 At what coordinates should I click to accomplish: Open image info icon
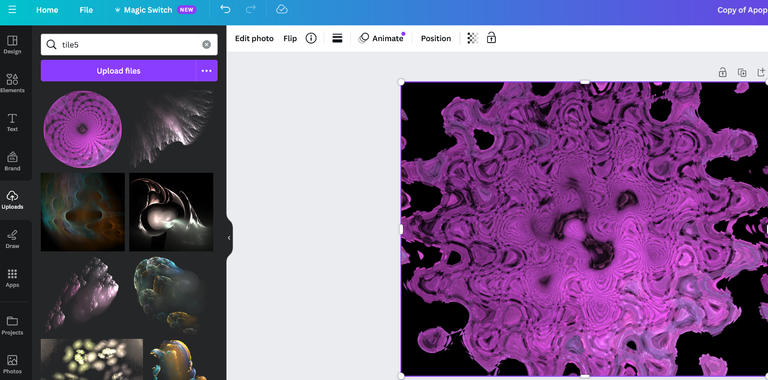(311, 38)
